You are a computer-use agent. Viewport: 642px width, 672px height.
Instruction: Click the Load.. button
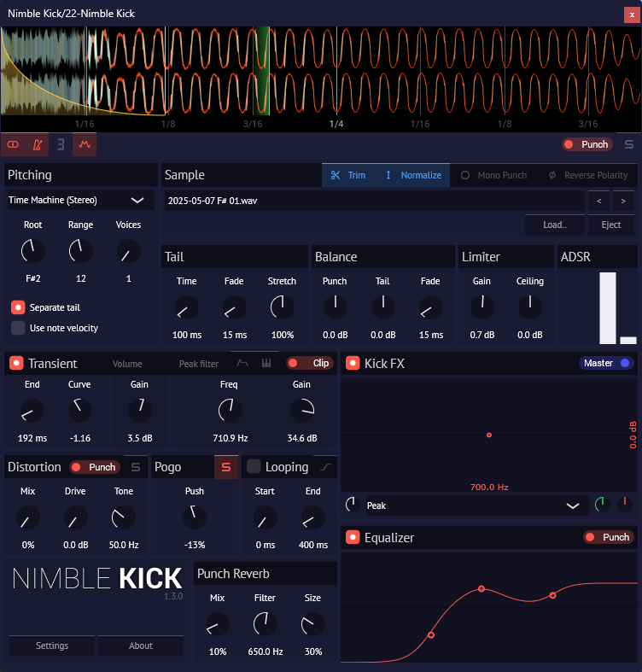tap(555, 225)
